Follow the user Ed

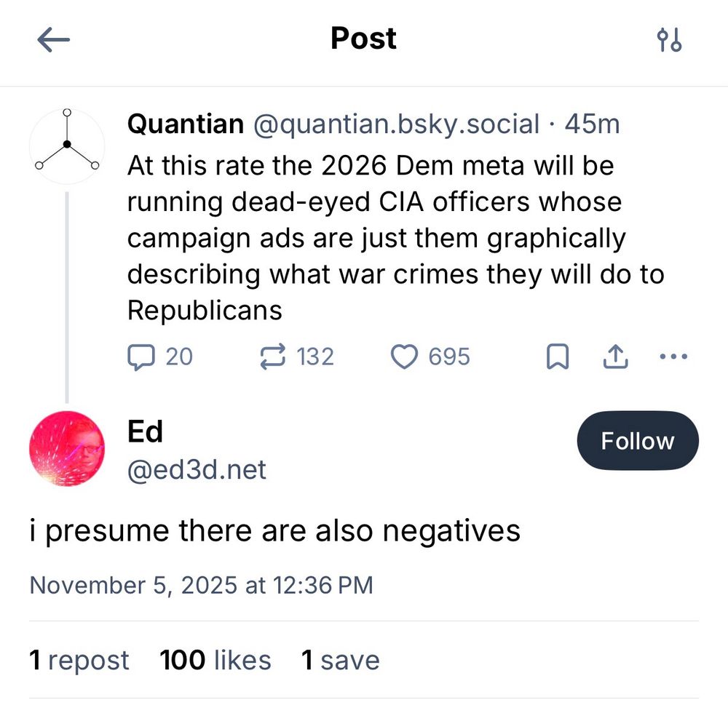tap(638, 440)
